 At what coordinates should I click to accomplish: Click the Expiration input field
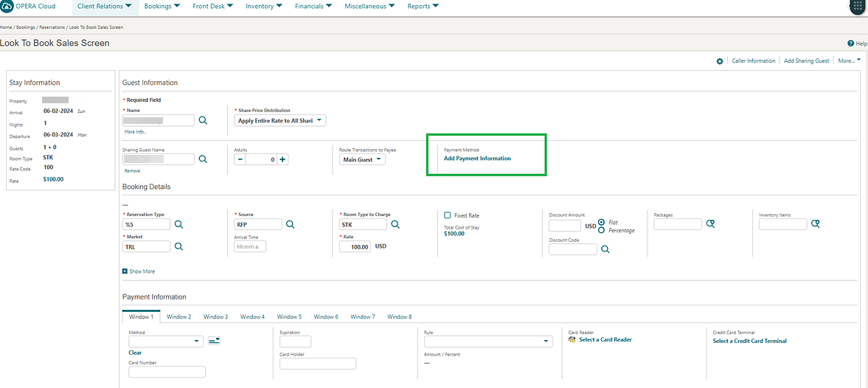click(x=296, y=342)
